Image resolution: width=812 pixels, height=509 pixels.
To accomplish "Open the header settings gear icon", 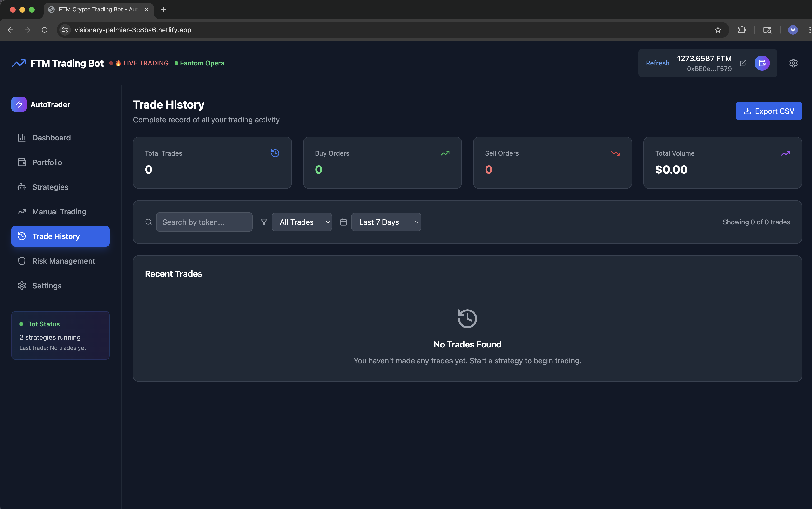I will 793,63.
